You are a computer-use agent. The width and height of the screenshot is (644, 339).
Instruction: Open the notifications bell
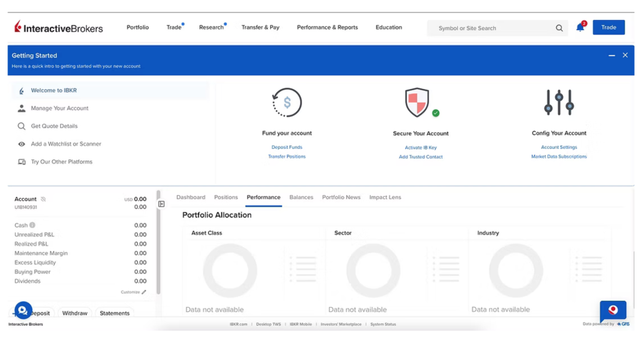(580, 28)
